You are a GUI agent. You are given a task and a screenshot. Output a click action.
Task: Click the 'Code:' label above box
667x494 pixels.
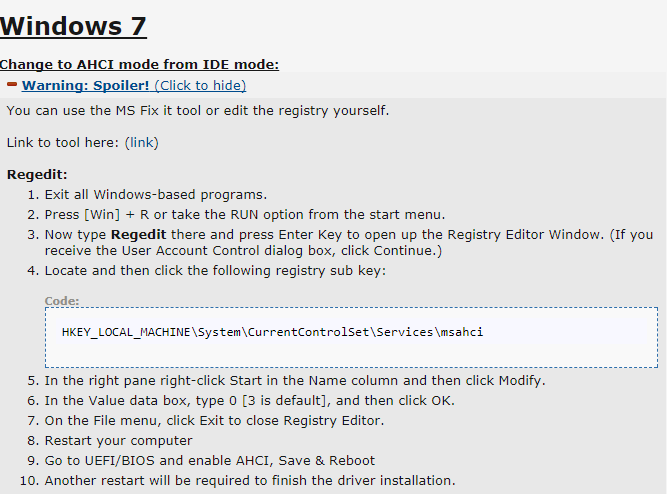click(62, 301)
